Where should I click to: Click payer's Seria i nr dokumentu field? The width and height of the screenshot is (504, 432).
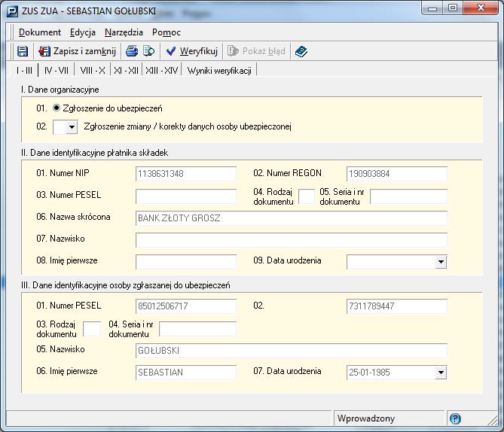pyautogui.click(x=408, y=196)
